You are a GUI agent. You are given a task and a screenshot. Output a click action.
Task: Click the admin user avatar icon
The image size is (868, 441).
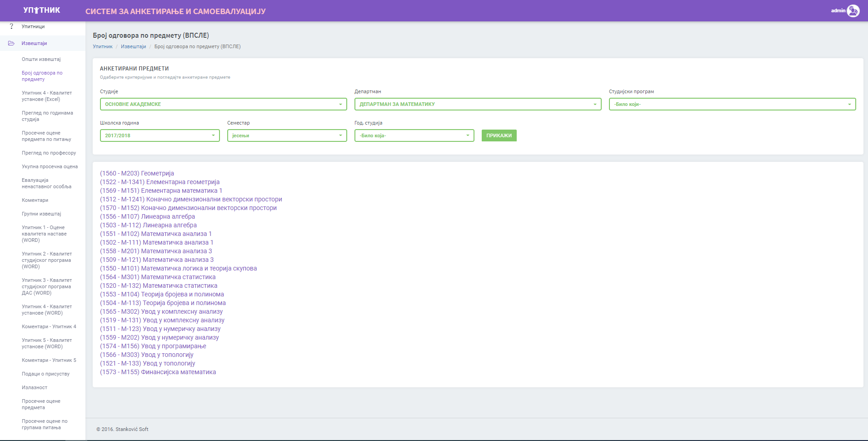coord(853,10)
